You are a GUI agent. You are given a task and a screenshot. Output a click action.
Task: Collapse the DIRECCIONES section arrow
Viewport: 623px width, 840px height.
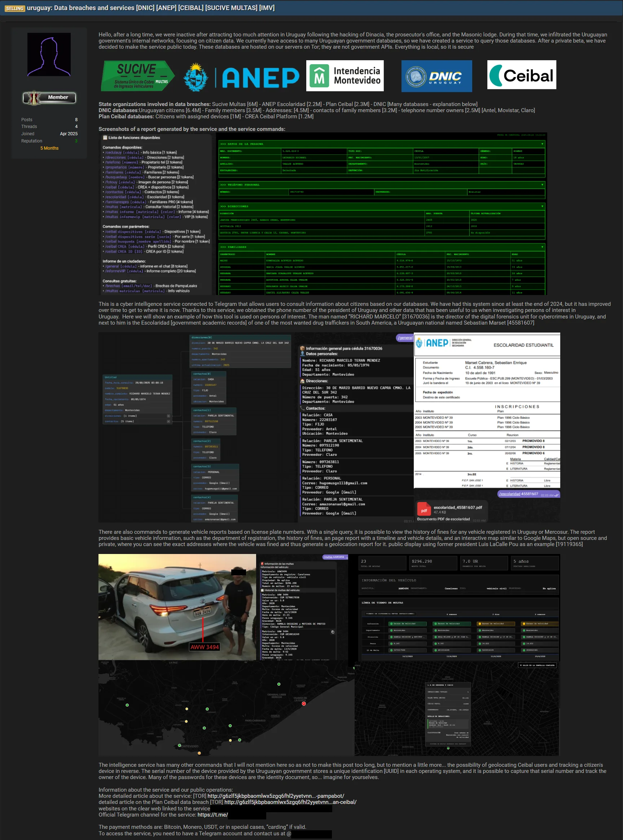coord(542,206)
